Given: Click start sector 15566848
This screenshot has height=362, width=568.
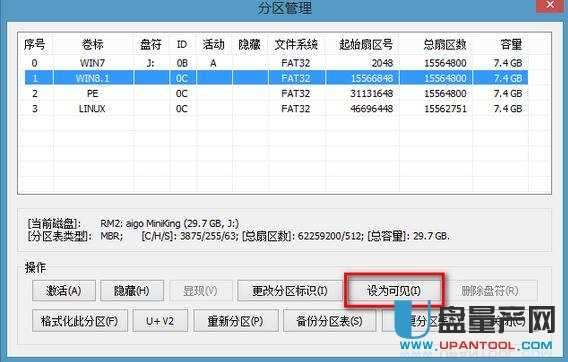Looking at the screenshot, I should coord(372,78).
